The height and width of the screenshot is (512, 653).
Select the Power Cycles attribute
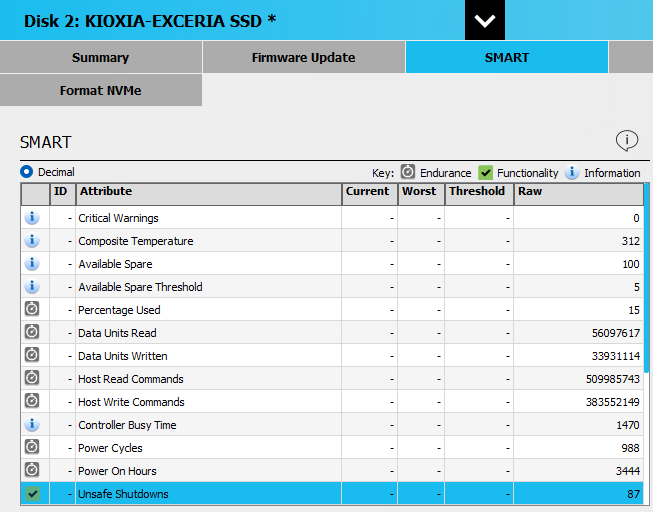point(110,448)
